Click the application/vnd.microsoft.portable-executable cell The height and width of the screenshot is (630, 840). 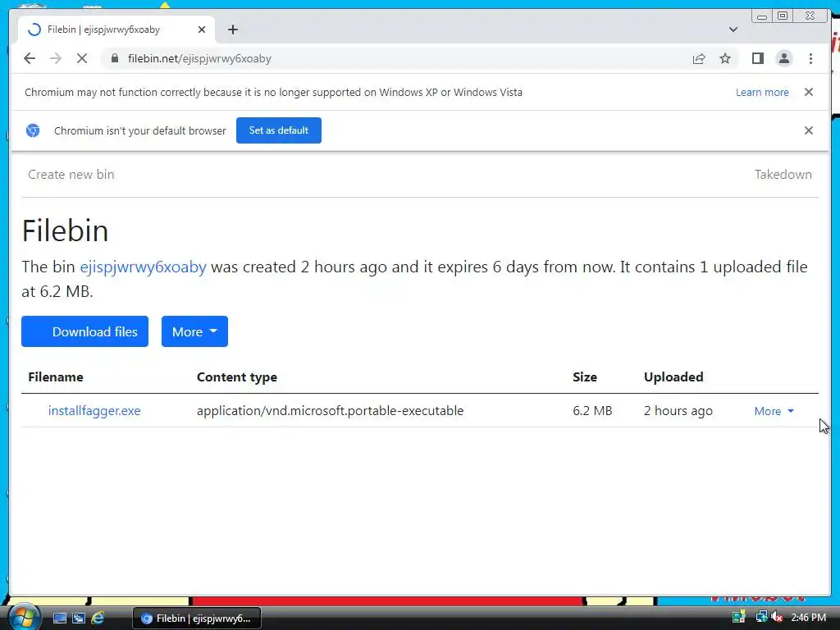point(330,411)
